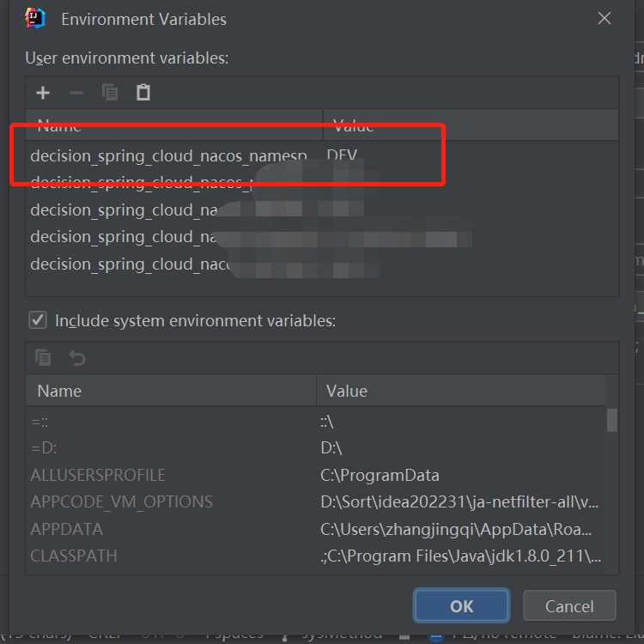Click the IntelliJ IDEA logo in title bar
This screenshot has width=644, height=644.
tap(35, 19)
